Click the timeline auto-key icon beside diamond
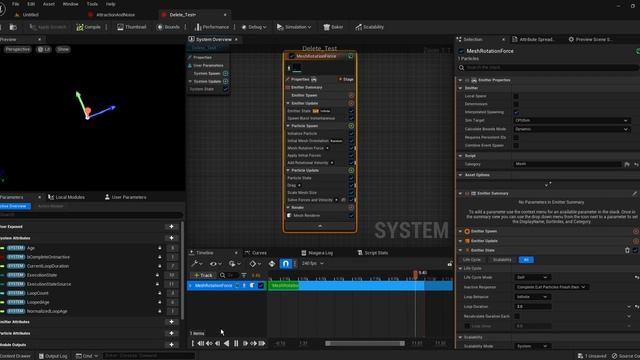Viewport: 640px width, 360px height. coord(272,264)
